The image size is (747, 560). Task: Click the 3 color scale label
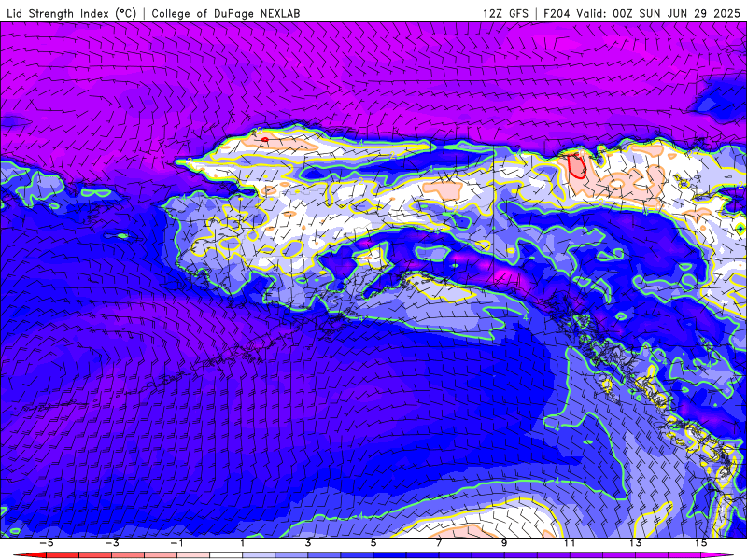(x=308, y=543)
